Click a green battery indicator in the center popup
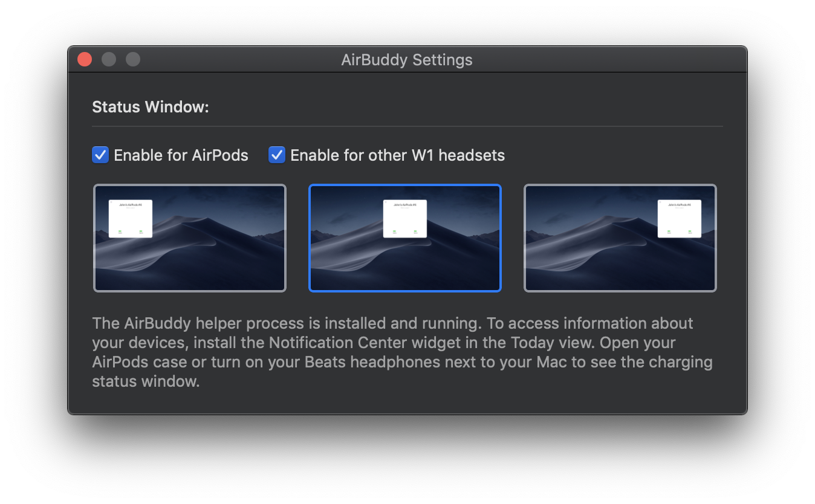 click(x=395, y=231)
